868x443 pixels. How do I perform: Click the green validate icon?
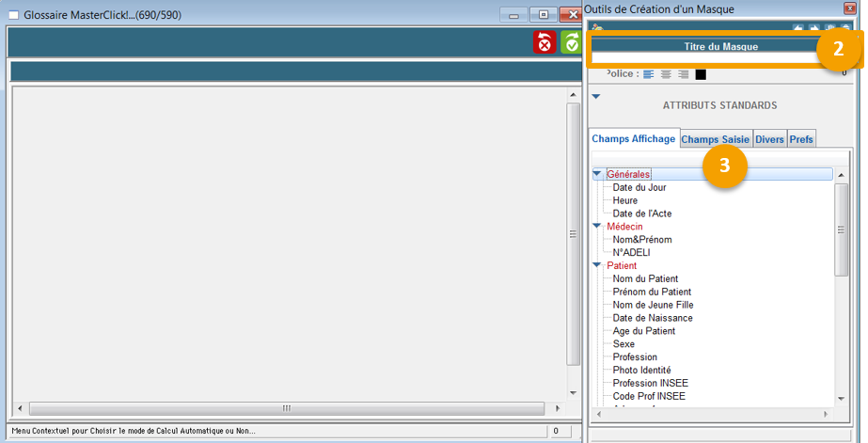click(x=570, y=42)
